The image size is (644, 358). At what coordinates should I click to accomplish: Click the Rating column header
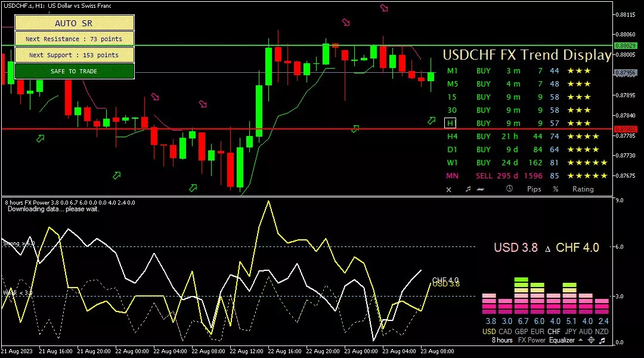pos(583,189)
